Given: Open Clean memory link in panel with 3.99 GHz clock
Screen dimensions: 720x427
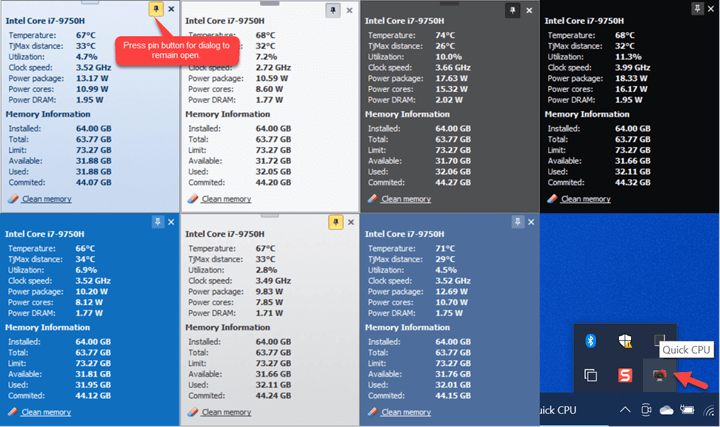Looking at the screenshot, I should tap(586, 199).
